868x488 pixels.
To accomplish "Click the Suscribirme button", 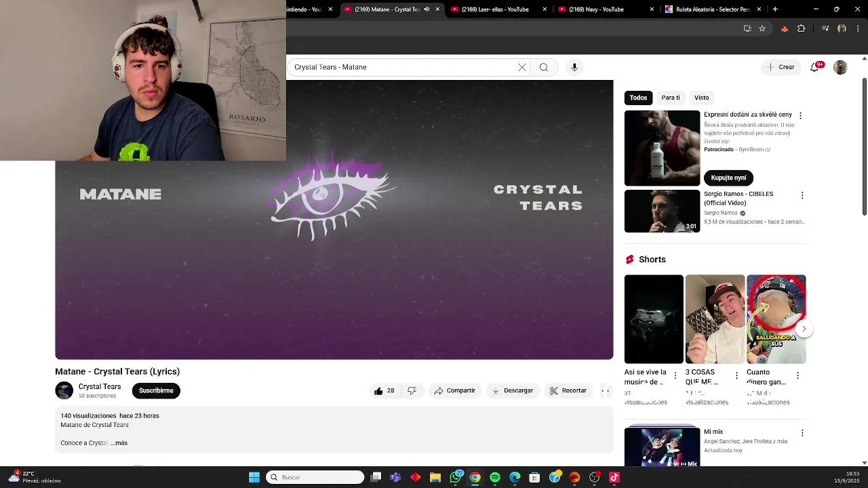I will tap(156, 390).
